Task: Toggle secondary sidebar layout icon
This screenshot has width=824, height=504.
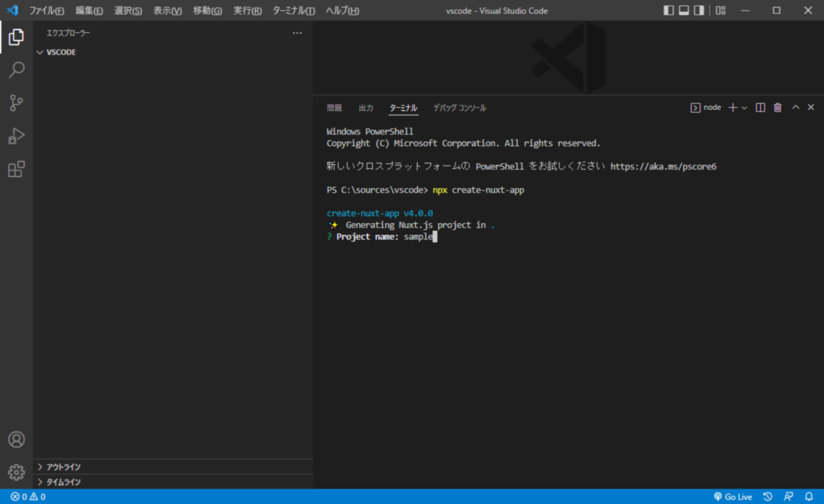Action: (699, 10)
